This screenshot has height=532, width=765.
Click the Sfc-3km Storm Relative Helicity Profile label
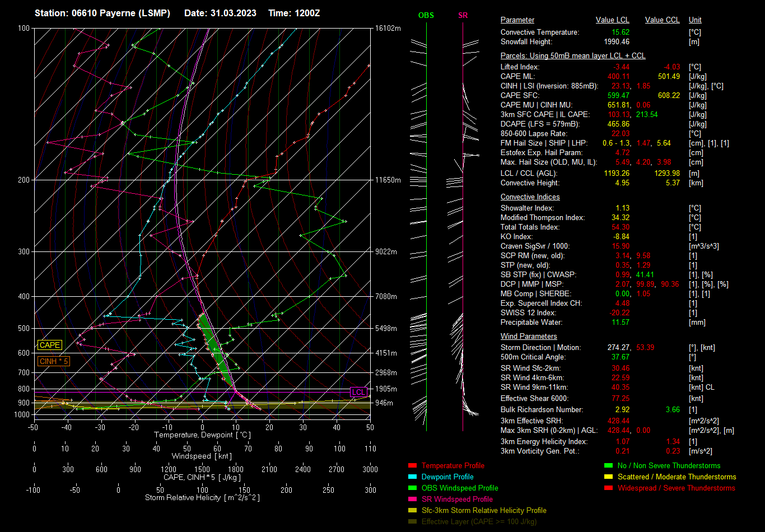pos(484,511)
